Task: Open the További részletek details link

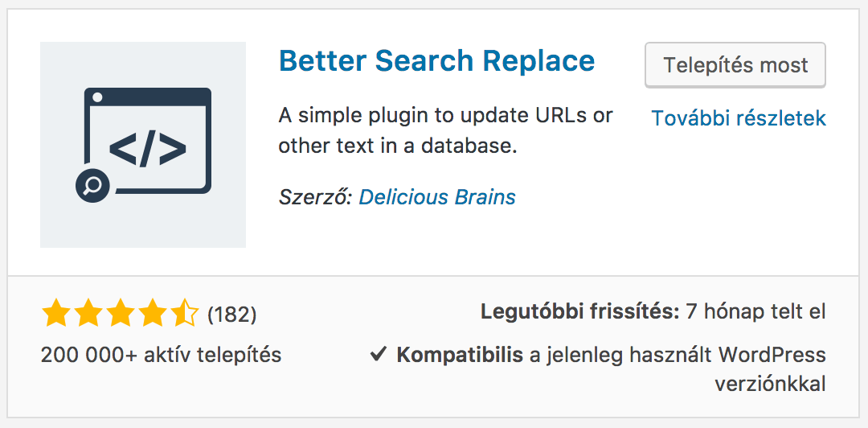Action: 738,118
